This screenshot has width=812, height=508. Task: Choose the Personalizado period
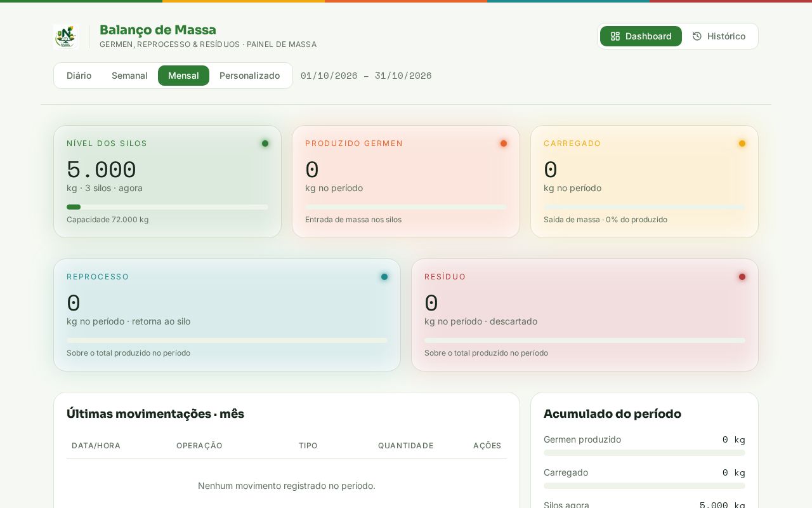tap(249, 76)
